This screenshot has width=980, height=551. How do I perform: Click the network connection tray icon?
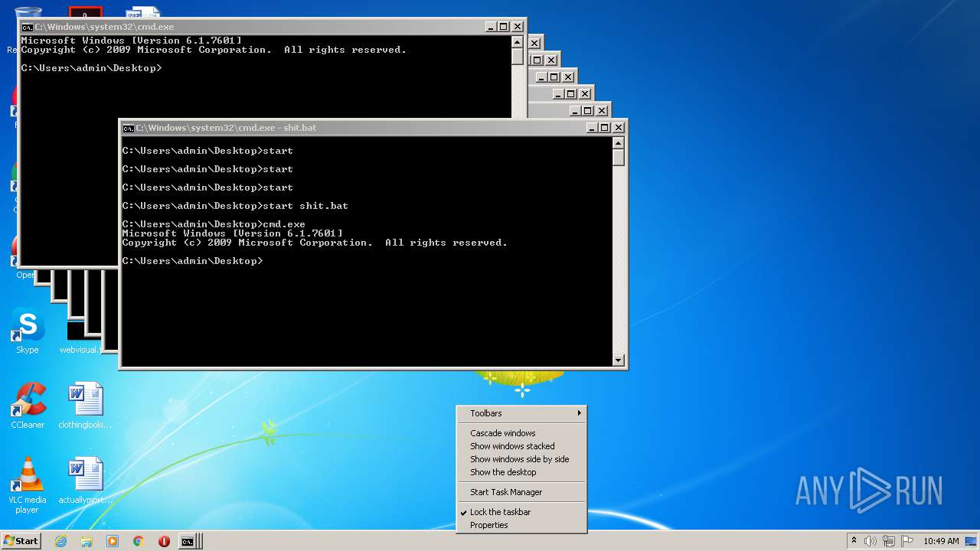[888, 541]
